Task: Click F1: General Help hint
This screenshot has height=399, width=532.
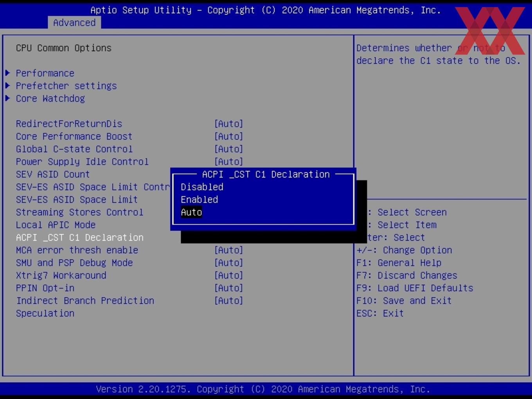Action: [399, 262]
